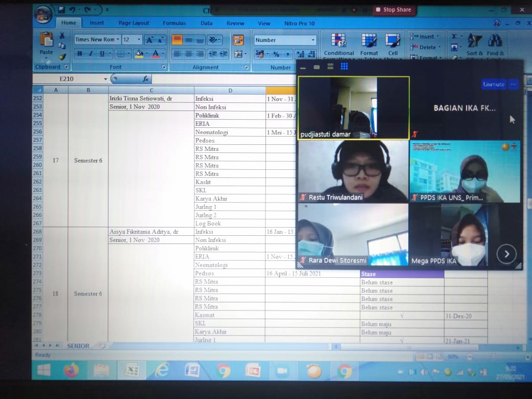
Task: Toggle italic formatting
Action: (x=91, y=54)
